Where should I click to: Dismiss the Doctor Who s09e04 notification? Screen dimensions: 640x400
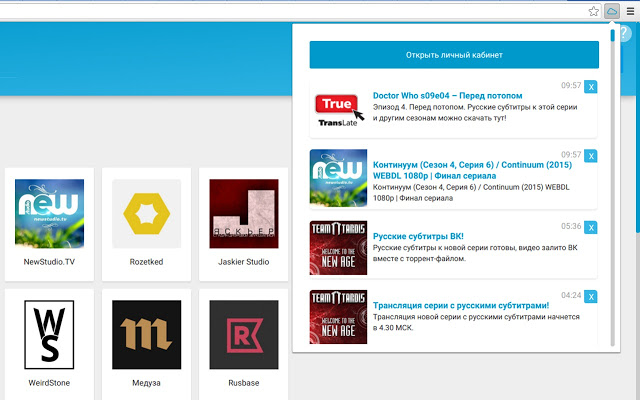[590, 88]
